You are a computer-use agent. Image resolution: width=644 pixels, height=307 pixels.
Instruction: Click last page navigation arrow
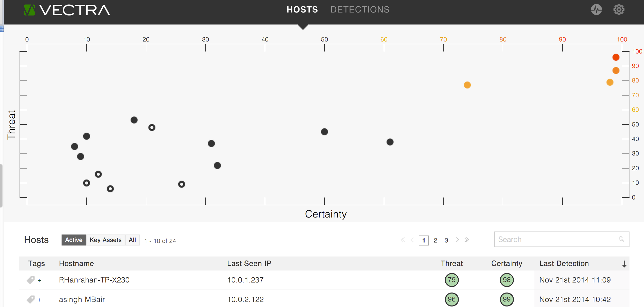468,240
